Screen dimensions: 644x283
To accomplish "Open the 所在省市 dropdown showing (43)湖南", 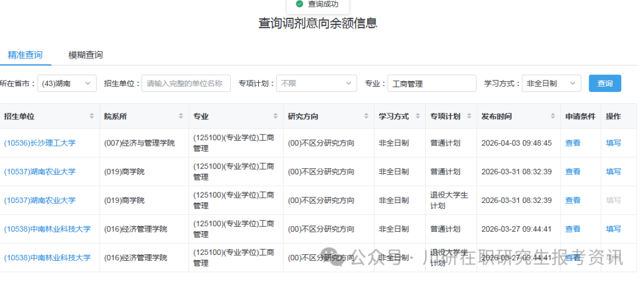I will click(x=67, y=84).
